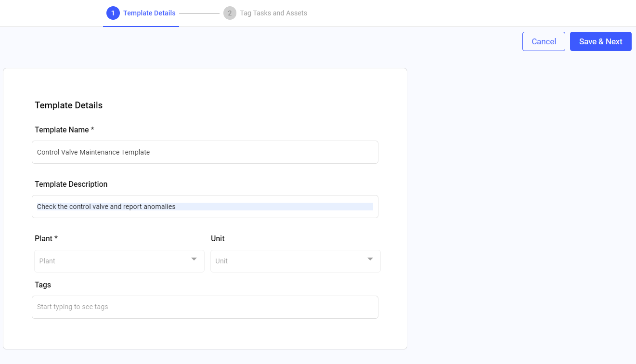Click the Tags input to search tags
This screenshot has width=636, height=364.
[x=205, y=307]
